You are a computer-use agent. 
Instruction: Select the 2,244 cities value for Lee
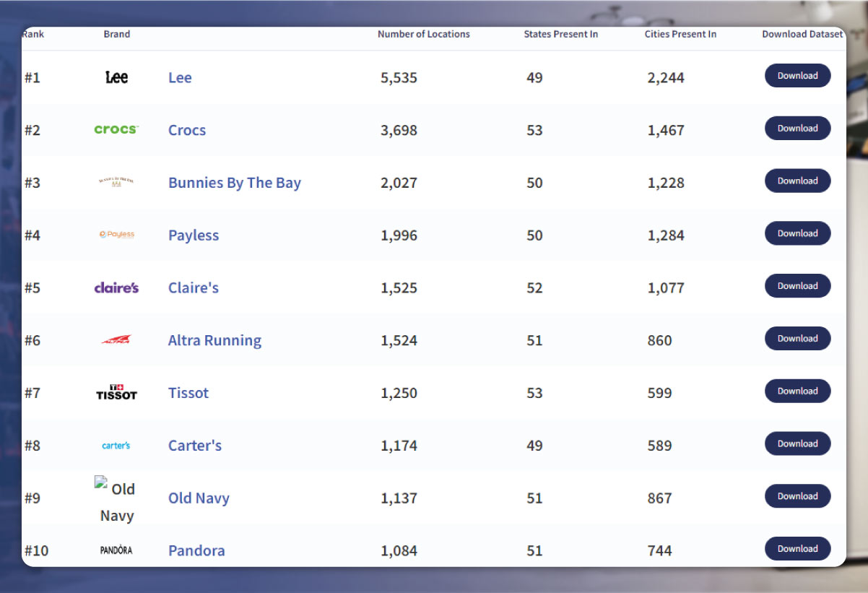pos(666,77)
